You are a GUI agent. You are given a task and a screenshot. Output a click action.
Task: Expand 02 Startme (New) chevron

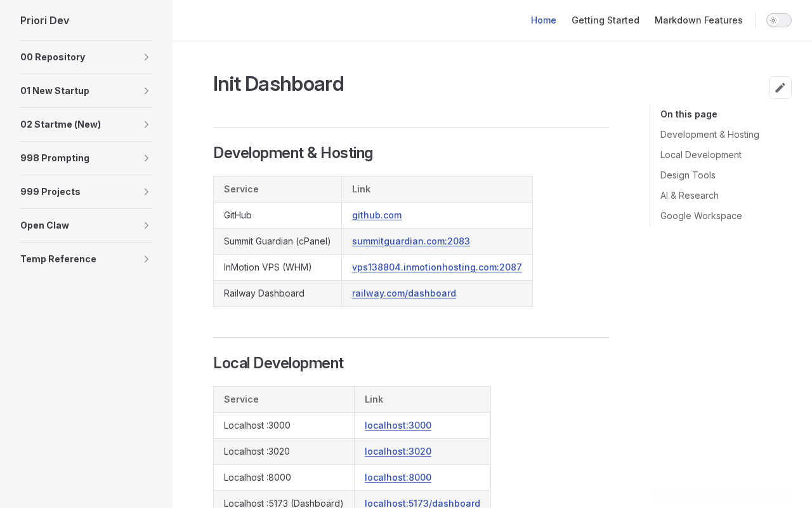click(x=147, y=124)
